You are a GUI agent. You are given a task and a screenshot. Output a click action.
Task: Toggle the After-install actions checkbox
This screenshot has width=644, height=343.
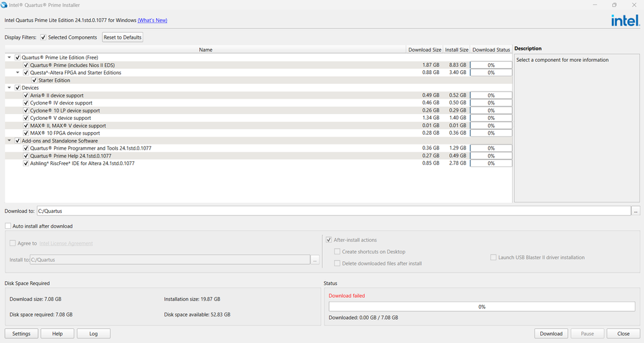pos(329,240)
